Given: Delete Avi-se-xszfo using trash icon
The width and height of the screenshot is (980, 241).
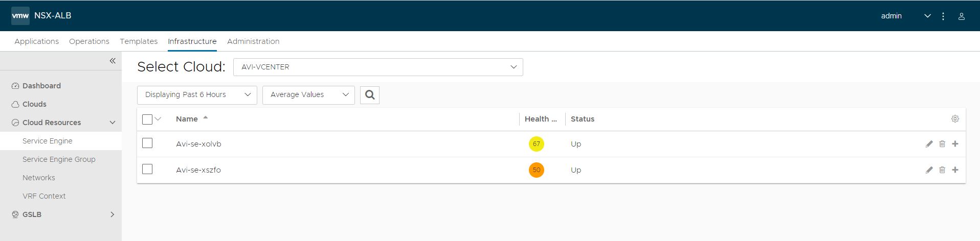Looking at the screenshot, I should pyautogui.click(x=942, y=170).
